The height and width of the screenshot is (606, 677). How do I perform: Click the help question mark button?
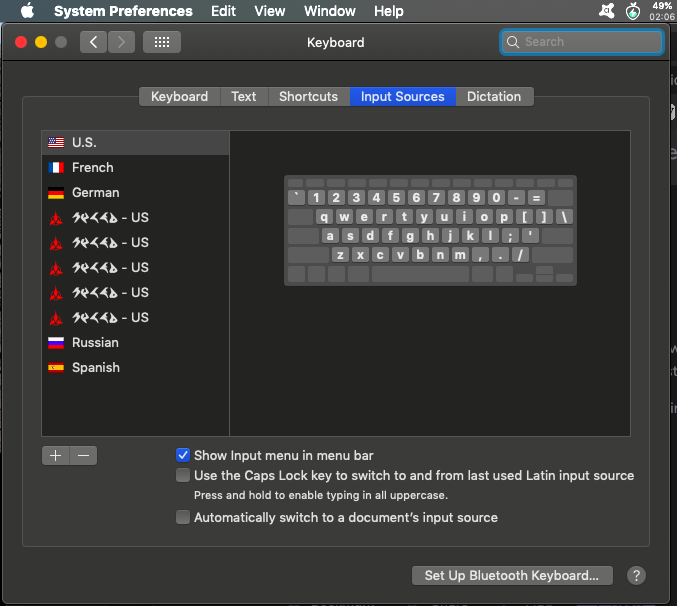point(636,575)
